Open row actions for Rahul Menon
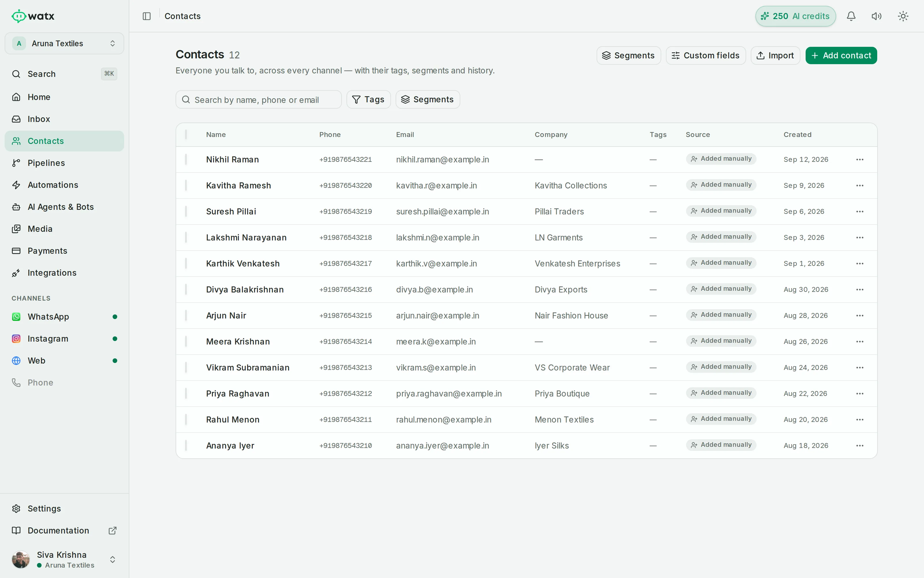 coord(860,419)
